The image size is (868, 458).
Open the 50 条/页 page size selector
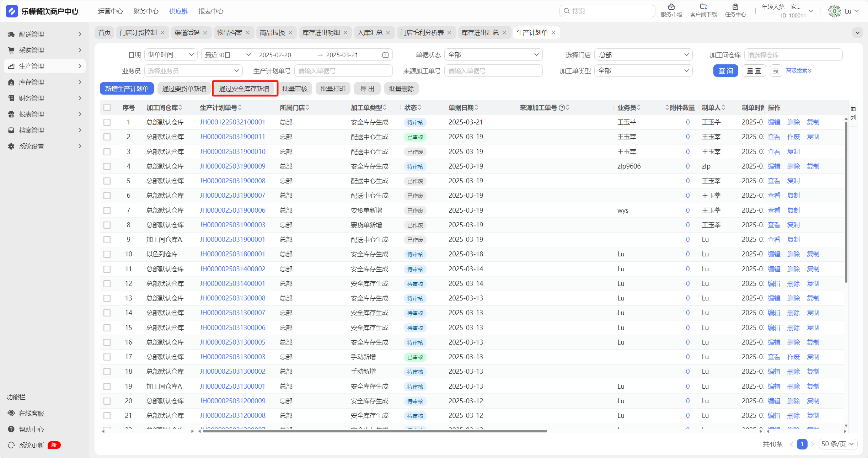tap(838, 444)
